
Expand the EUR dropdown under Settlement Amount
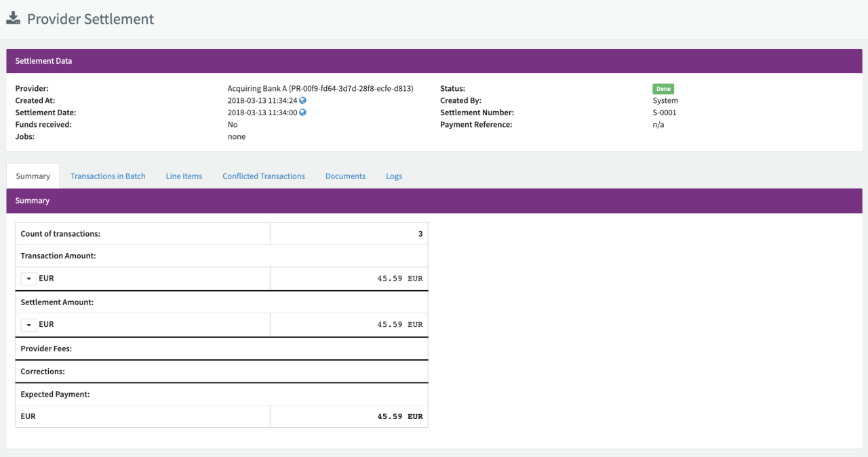pos(29,325)
